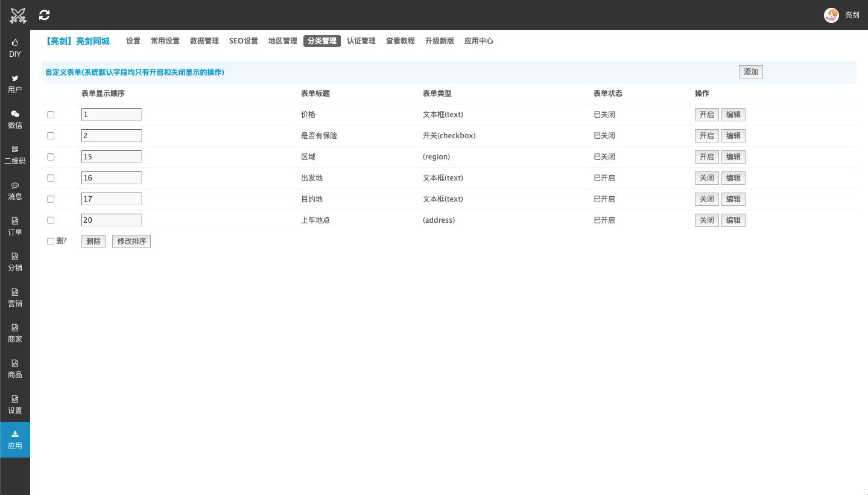Open the 应用中心 tab

tap(479, 41)
